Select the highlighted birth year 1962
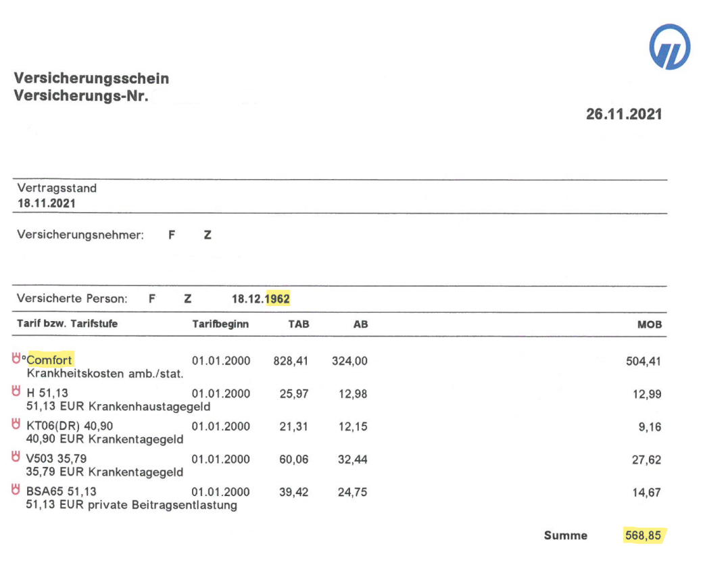728x565 pixels. (278, 299)
